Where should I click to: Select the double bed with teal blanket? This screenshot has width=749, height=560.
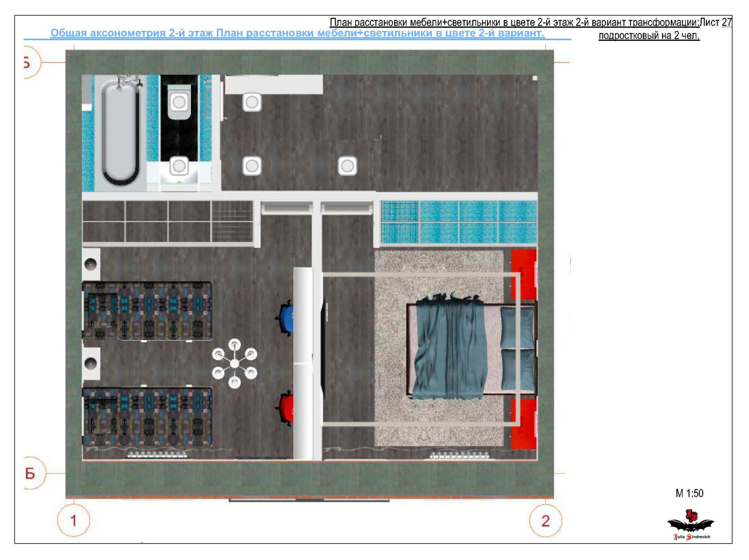(x=470, y=348)
